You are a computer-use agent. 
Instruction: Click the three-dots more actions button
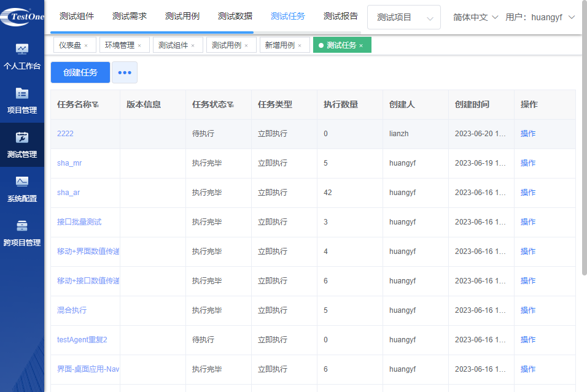(x=125, y=72)
